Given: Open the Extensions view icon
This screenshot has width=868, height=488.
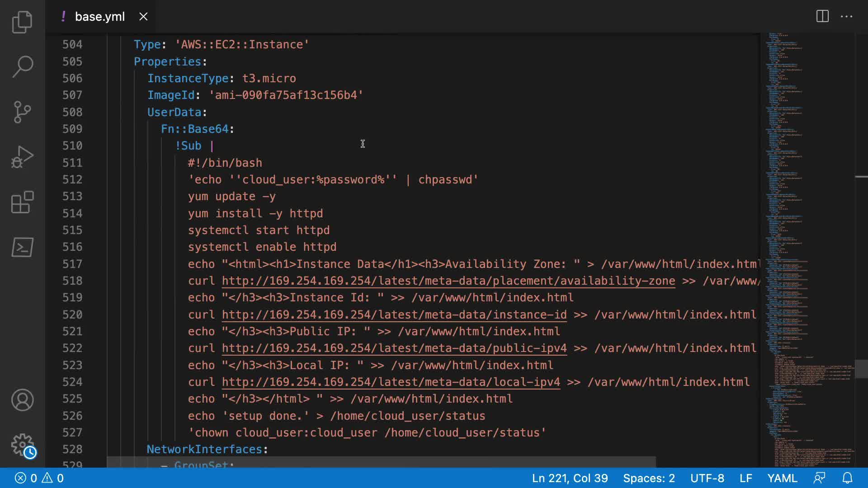Looking at the screenshot, I should (22, 202).
